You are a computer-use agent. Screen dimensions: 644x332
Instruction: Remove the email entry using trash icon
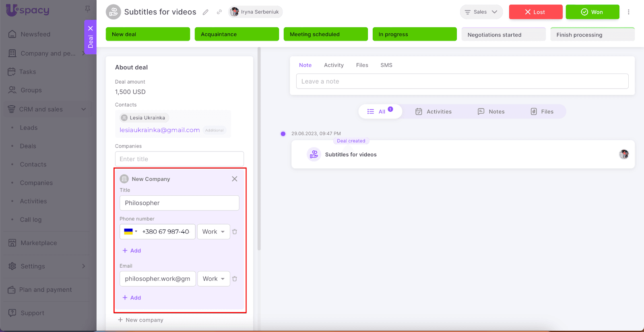[x=235, y=279]
